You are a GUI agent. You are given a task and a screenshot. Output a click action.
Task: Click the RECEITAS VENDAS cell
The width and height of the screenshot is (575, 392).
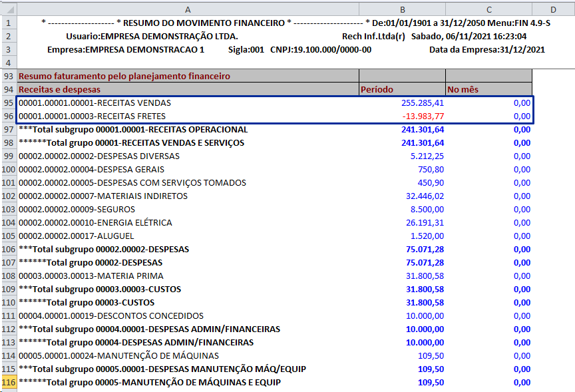[95, 102]
